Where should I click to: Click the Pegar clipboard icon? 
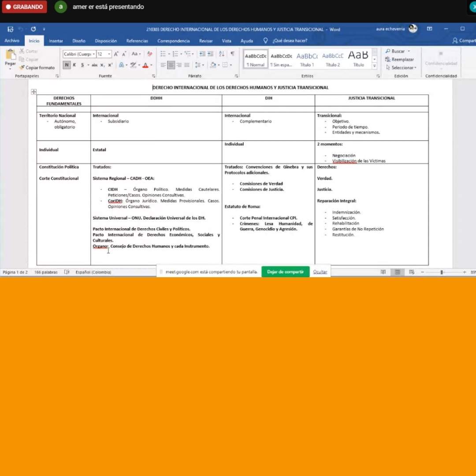[11, 55]
